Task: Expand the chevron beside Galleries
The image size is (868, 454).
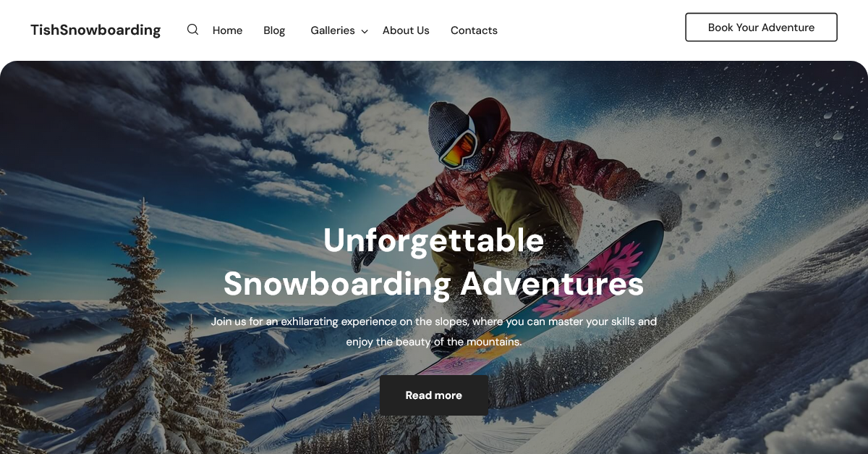Action: coord(365,31)
